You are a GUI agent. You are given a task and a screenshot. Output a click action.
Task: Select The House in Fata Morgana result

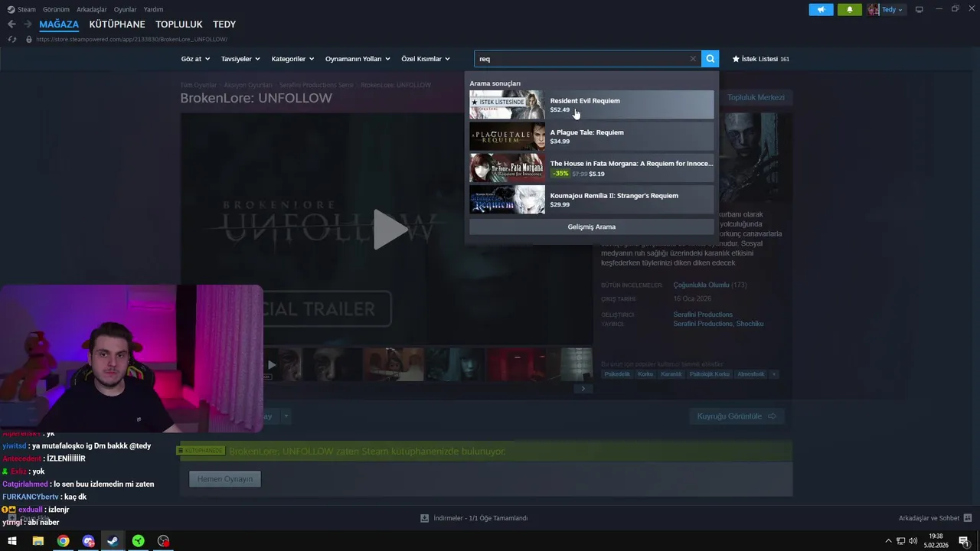591,168
